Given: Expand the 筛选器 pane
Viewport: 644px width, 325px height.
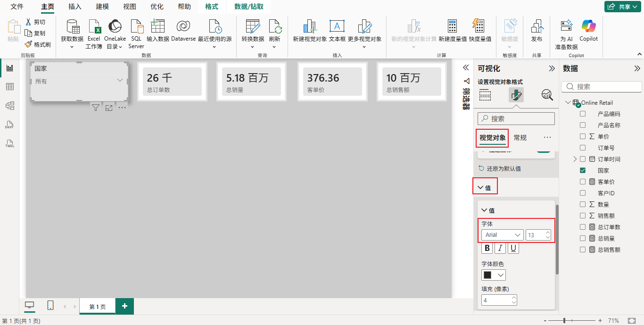Looking at the screenshot, I should [x=466, y=68].
